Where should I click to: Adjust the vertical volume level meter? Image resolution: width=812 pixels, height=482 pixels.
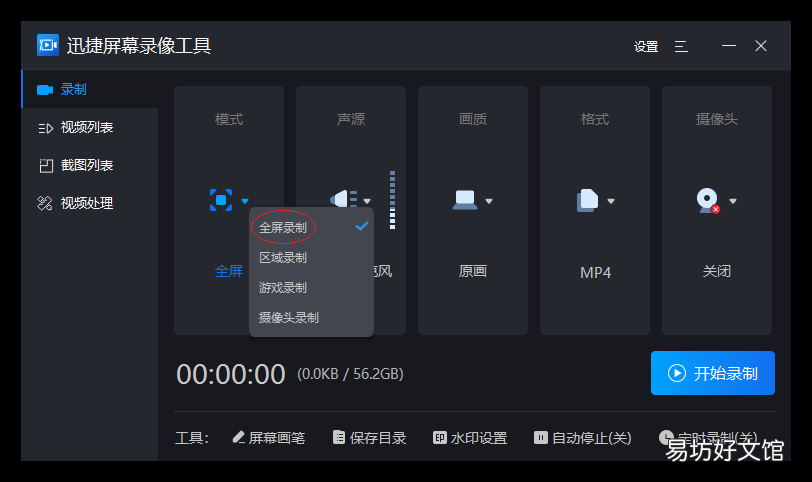pyautogui.click(x=393, y=200)
